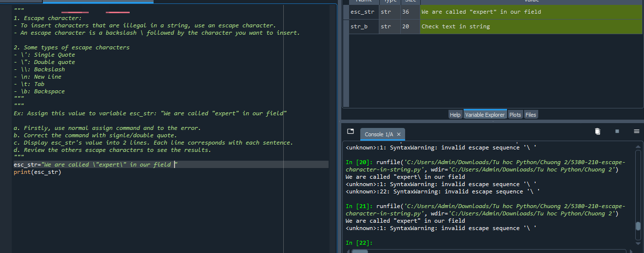Switch to the Help tab

click(x=455, y=115)
